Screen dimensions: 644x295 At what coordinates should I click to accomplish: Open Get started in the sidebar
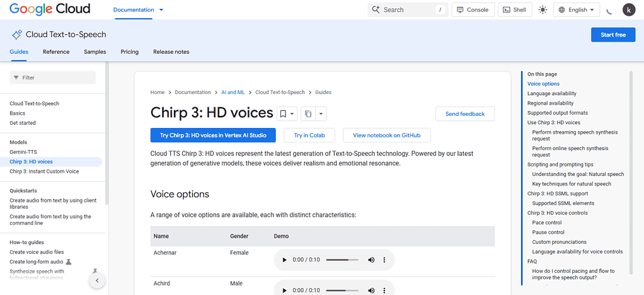pos(23,123)
